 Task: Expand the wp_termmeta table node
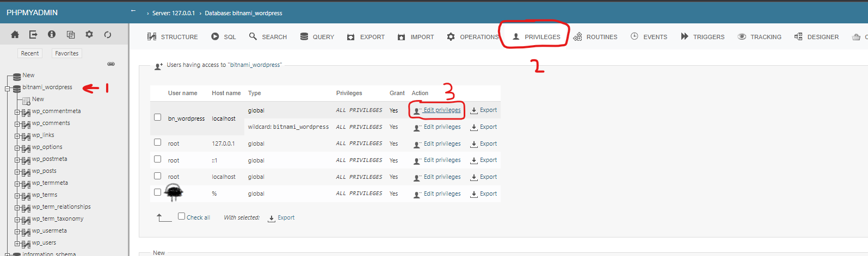click(17, 184)
